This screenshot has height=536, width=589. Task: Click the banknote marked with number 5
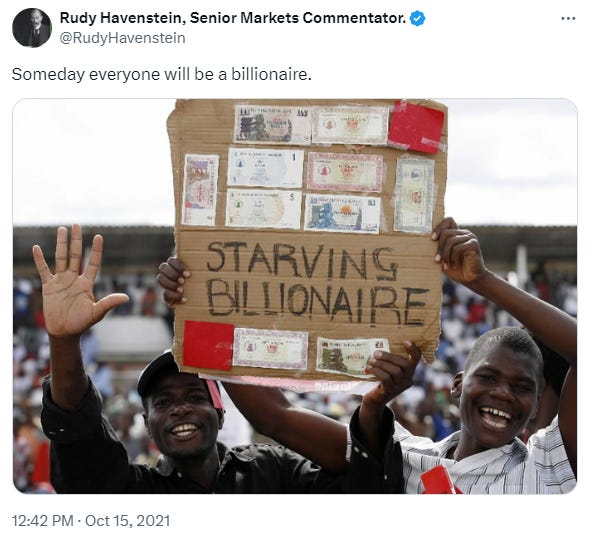tap(263, 209)
